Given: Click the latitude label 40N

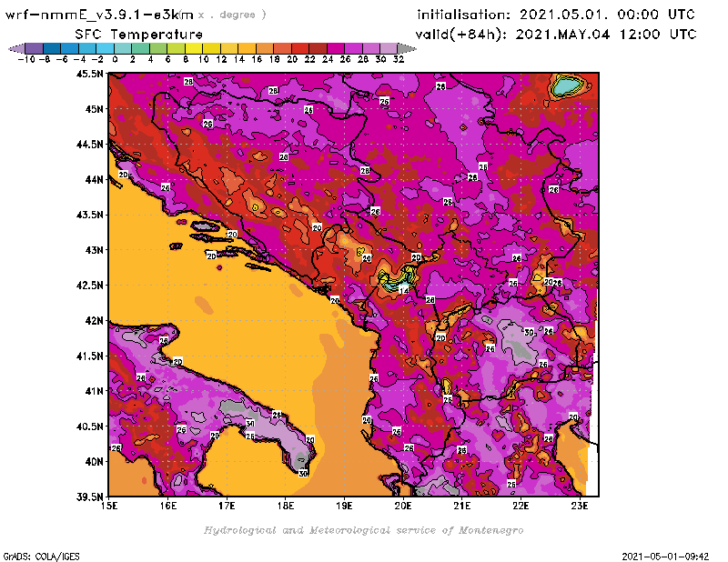Looking at the screenshot, I should [95, 462].
